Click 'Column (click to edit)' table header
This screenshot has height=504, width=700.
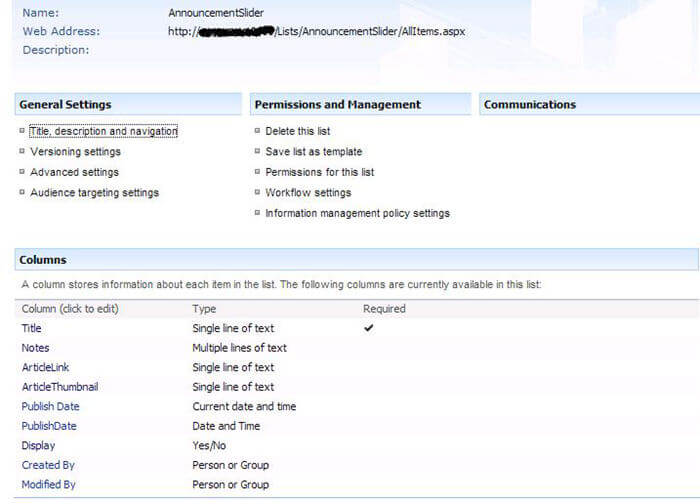(70, 309)
